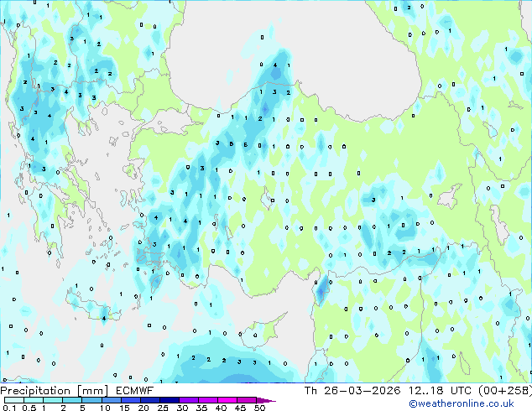Click the "Precipitation [mm]" title text
532x411 pixels.
click(x=55, y=391)
